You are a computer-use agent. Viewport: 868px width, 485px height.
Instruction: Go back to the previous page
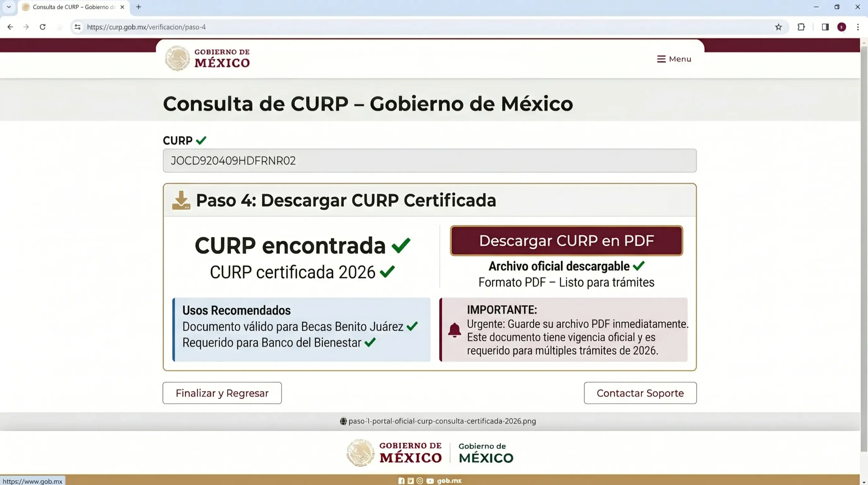(10, 27)
